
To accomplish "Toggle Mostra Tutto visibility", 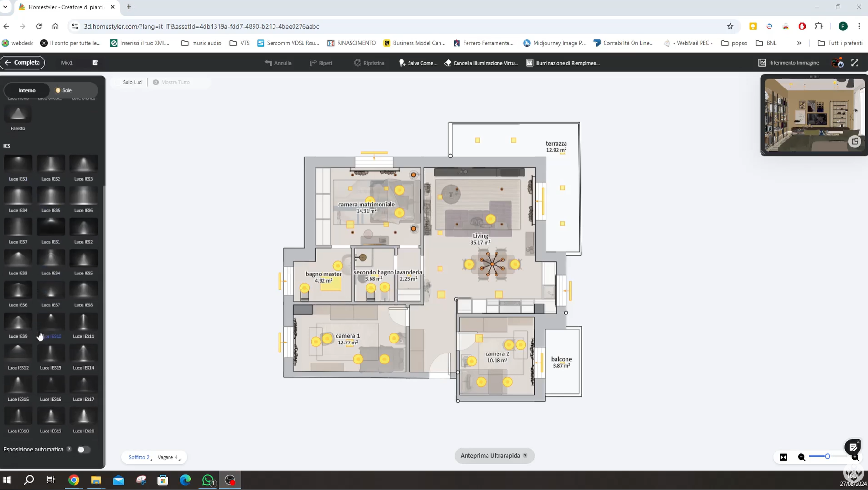I will (171, 82).
